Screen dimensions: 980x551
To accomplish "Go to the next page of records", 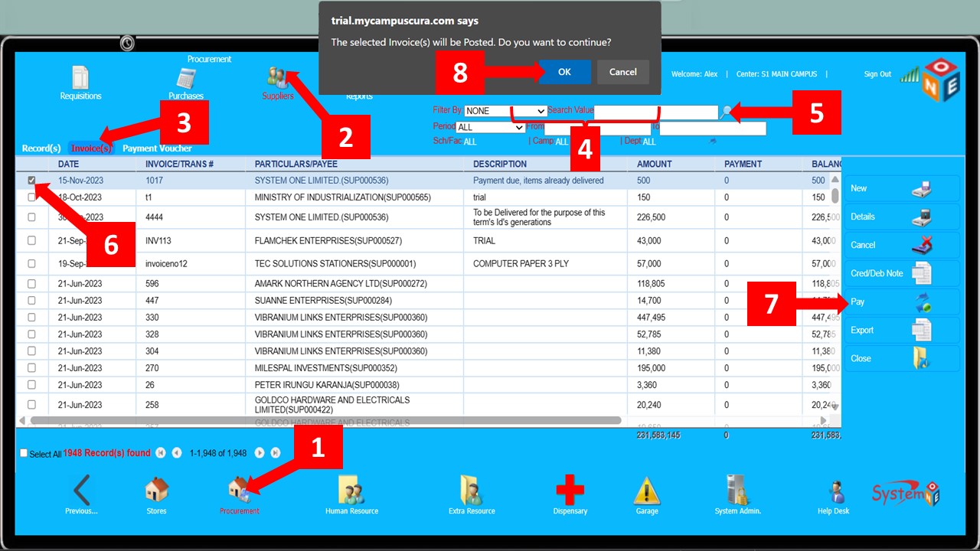I will coord(260,453).
